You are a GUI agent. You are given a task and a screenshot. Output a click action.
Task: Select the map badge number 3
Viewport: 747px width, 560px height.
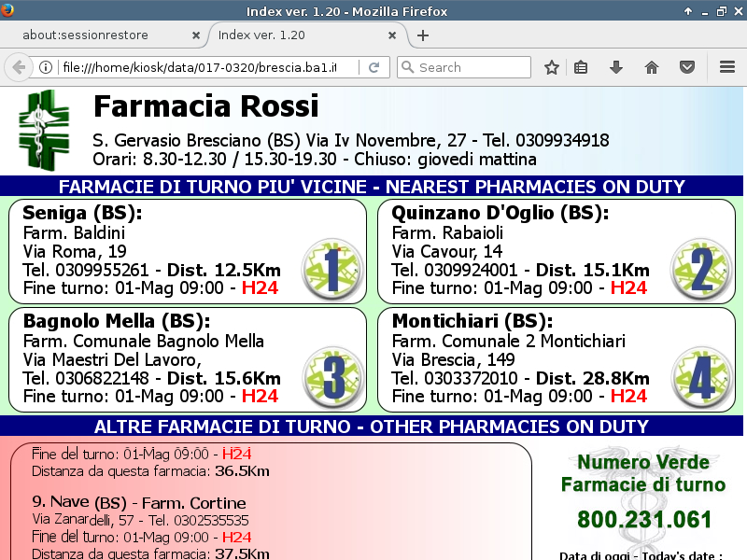tap(332, 378)
